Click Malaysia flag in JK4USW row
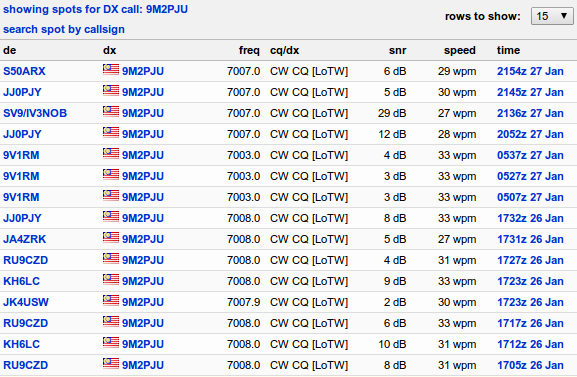The width and height of the screenshot is (577, 377). pyautogui.click(x=111, y=300)
